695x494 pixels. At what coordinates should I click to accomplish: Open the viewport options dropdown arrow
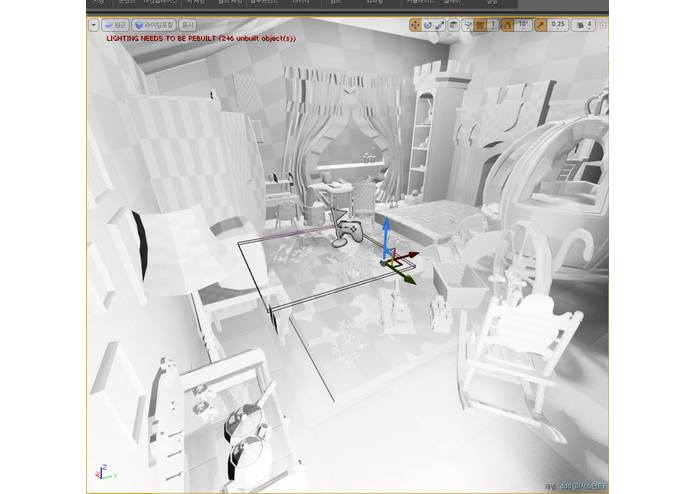tap(94, 25)
